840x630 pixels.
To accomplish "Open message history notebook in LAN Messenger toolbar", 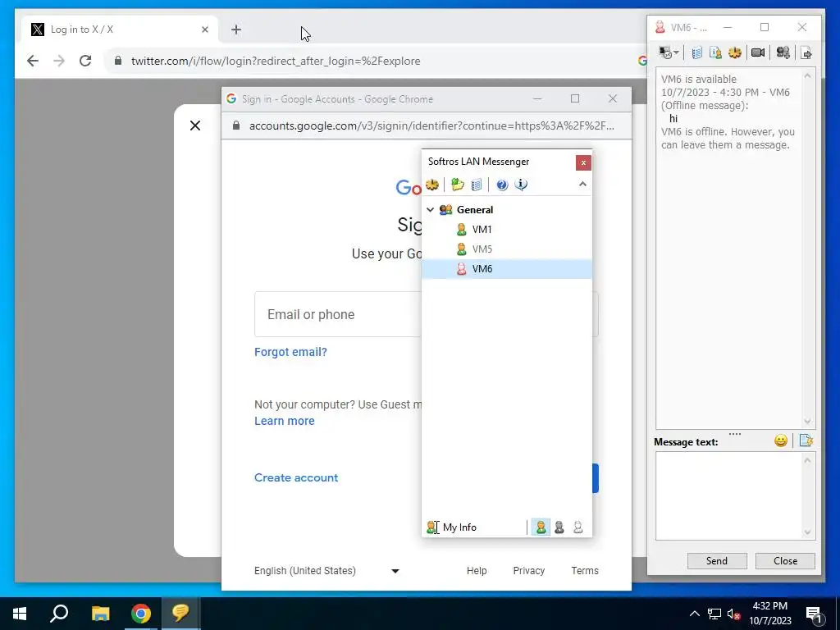I will click(x=477, y=185).
